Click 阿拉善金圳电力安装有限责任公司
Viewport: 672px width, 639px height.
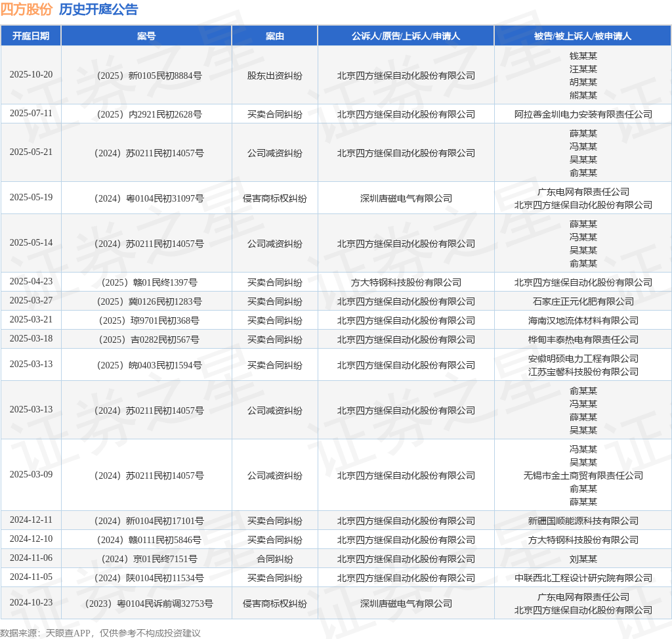point(583,114)
